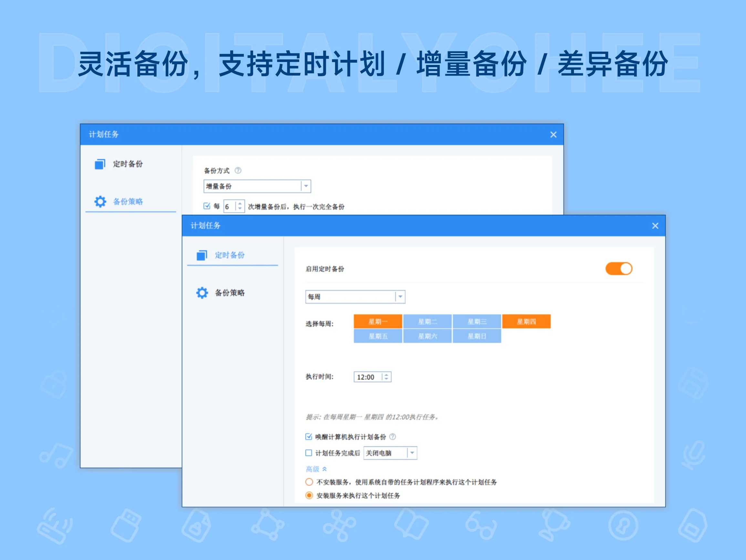746x560 pixels.
Task: Switch to the 备份策略 tab
Action: (x=231, y=293)
